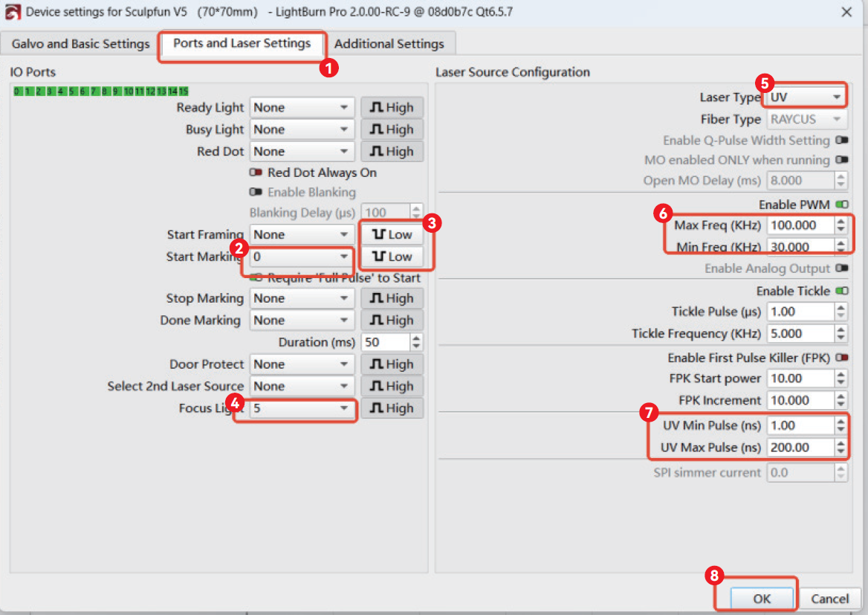
Task: Click IO port indicator 5
Action: pos(71,91)
